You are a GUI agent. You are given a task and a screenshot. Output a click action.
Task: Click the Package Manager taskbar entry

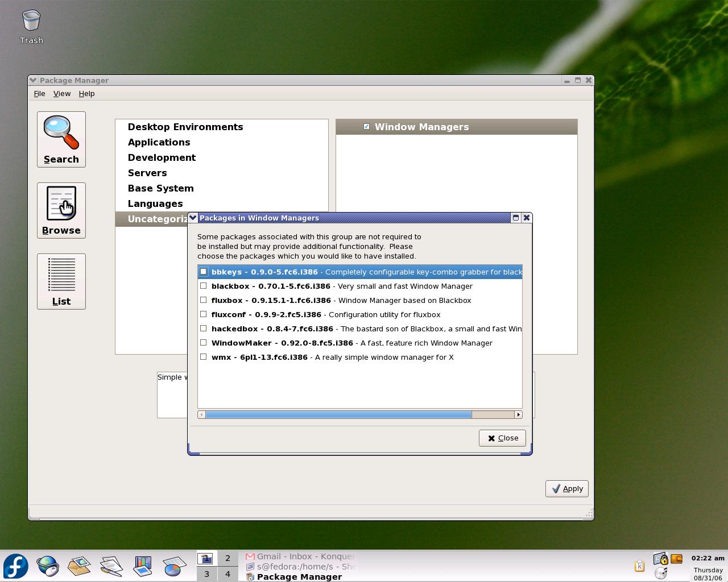coord(300,577)
